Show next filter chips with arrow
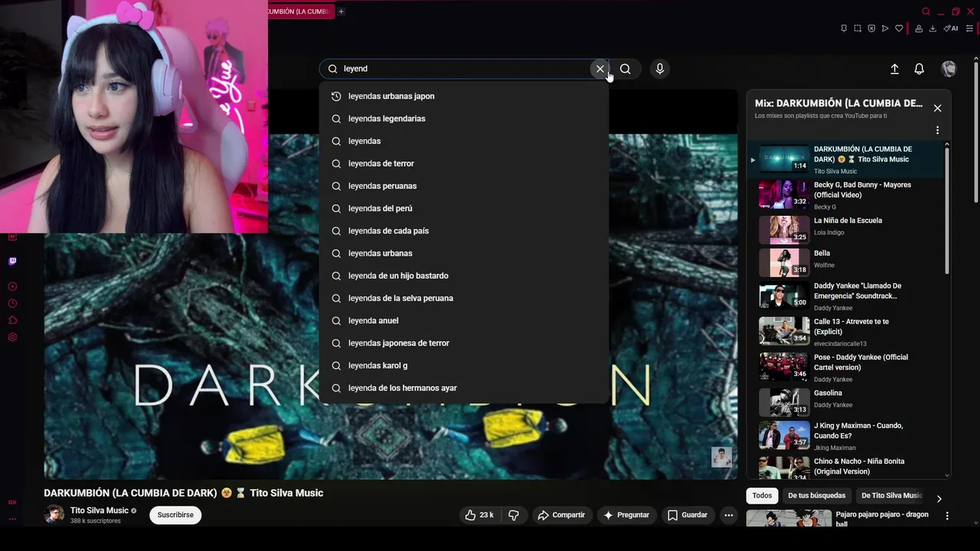Viewport: 980px width, 551px height. tap(939, 498)
